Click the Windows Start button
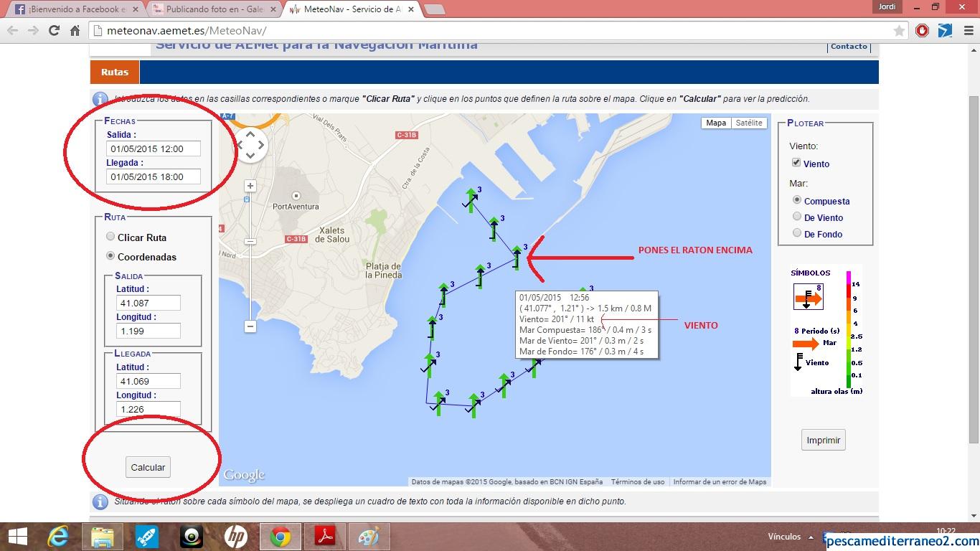The width and height of the screenshot is (980, 551). coord(17,536)
